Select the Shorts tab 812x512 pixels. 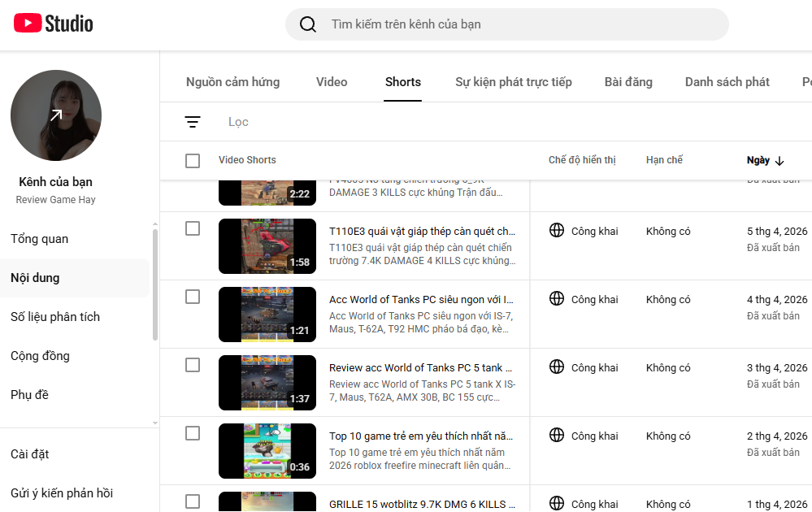(x=403, y=82)
